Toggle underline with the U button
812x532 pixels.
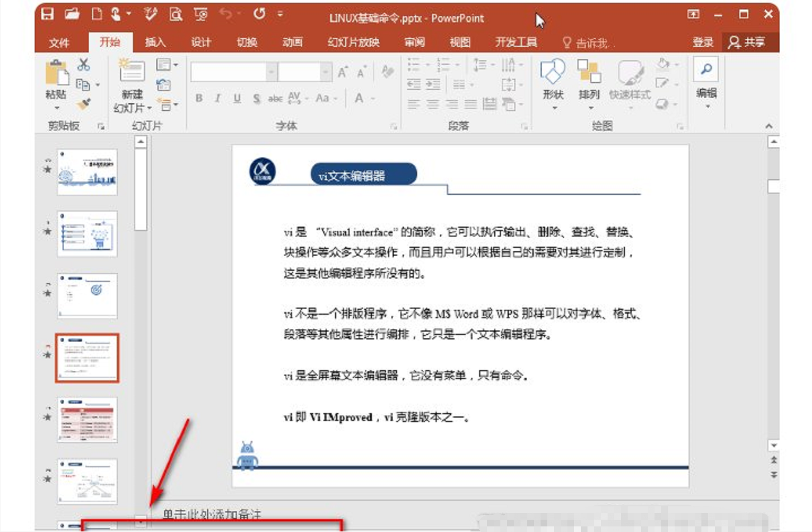[x=237, y=98]
